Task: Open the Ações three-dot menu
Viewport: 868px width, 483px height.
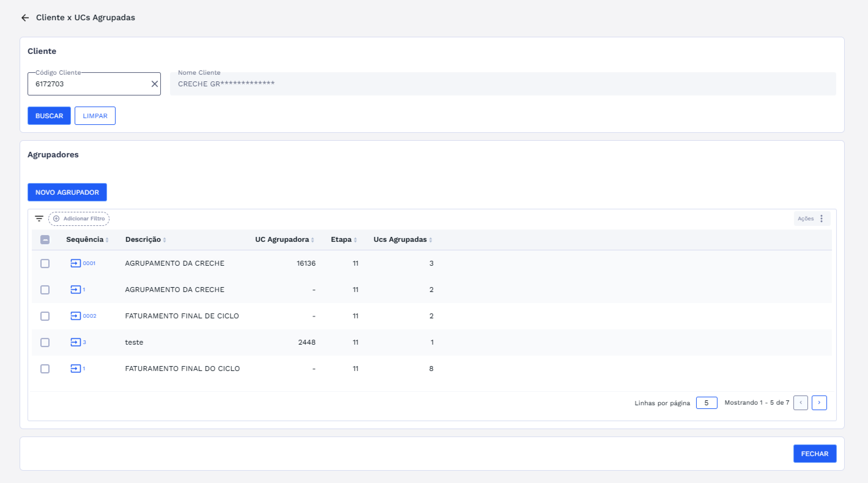Action: click(x=821, y=219)
